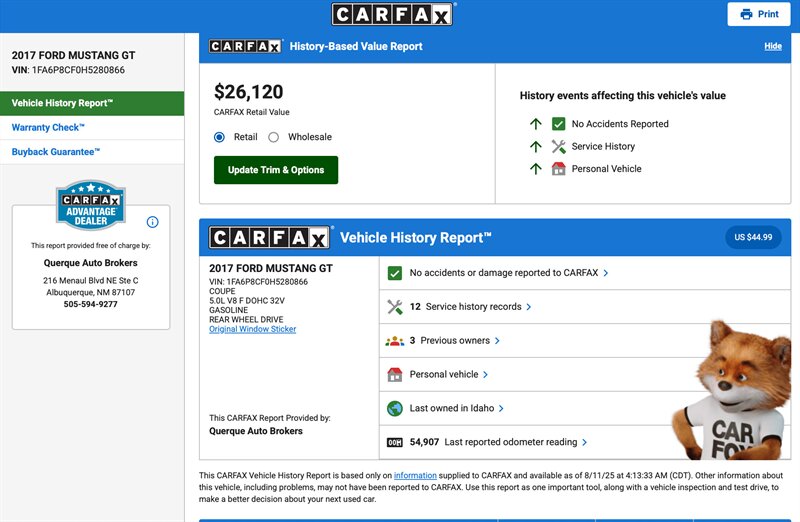800x522 pixels.
Task: Open the Original Window Sticker link
Action: [x=253, y=329]
